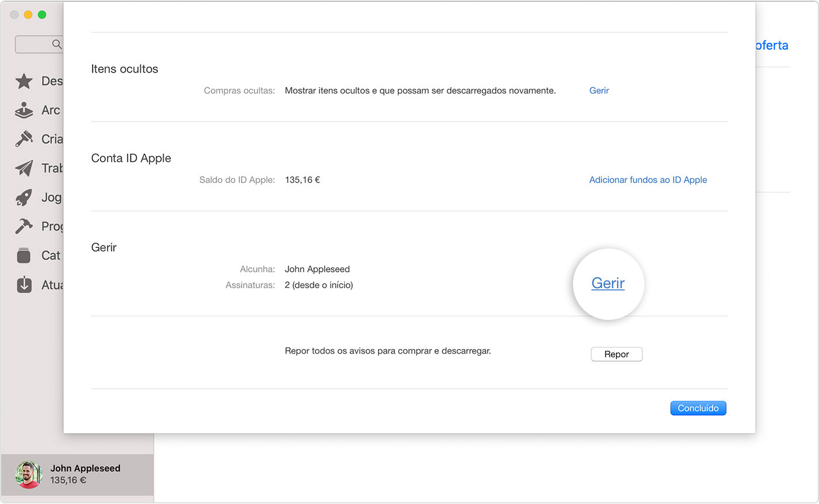Click the Concluído button
This screenshot has height=504, width=819.
[x=698, y=408]
